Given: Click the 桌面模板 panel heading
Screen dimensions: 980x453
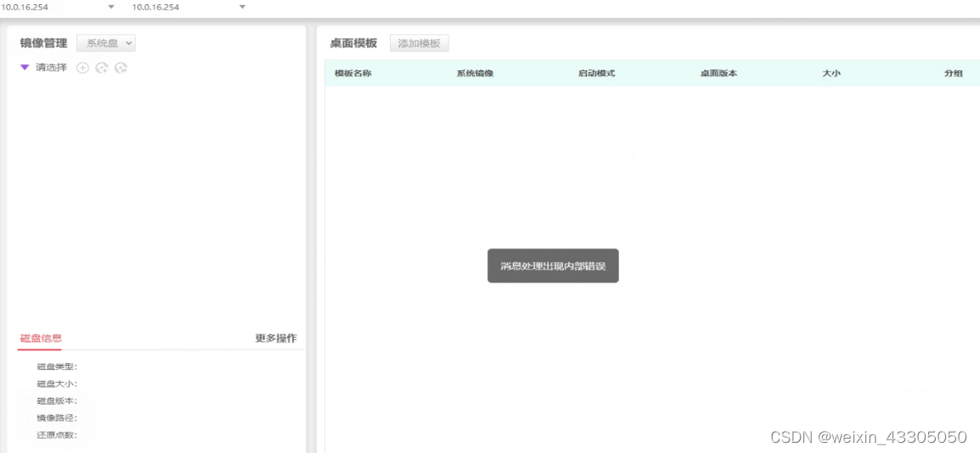Looking at the screenshot, I should point(353,43).
